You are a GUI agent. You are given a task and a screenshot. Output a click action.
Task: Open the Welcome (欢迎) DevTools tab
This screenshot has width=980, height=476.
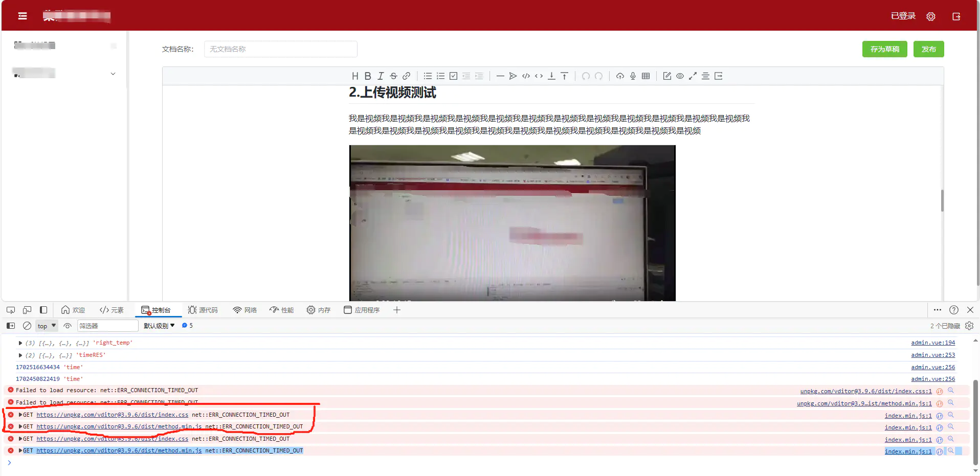point(73,310)
